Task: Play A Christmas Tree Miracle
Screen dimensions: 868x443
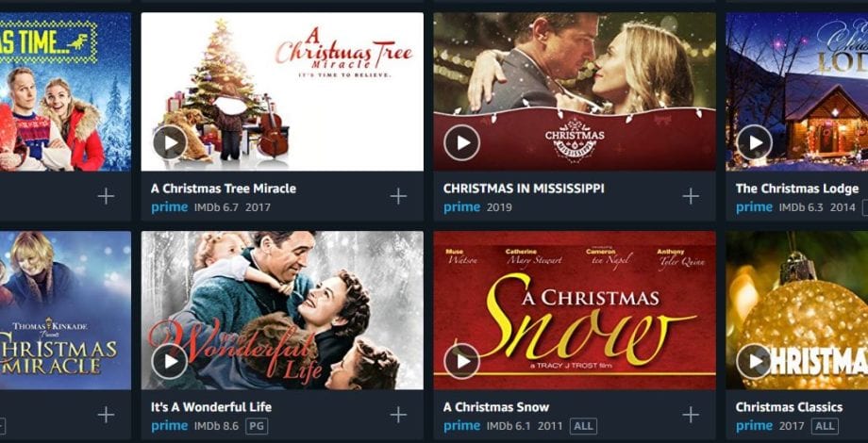Action: coord(170,142)
